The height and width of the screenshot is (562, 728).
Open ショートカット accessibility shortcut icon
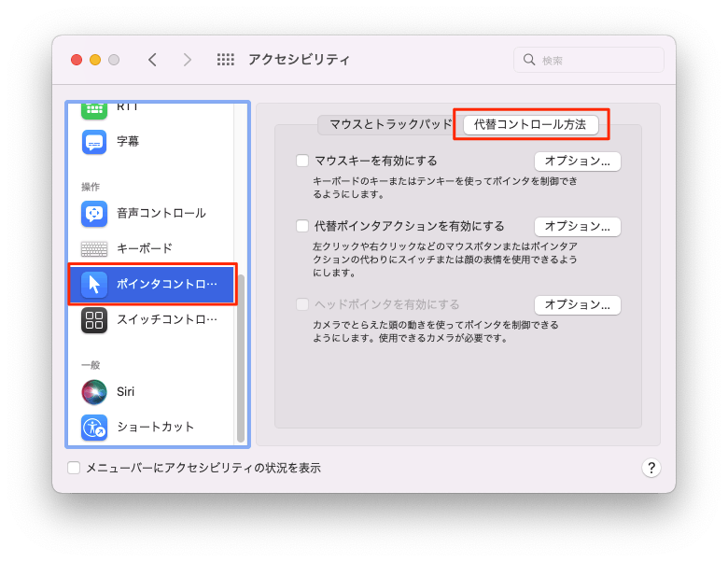pyautogui.click(x=94, y=428)
